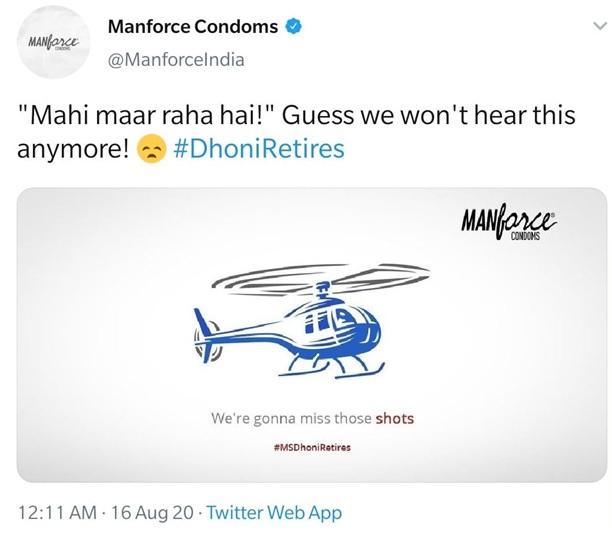612x542 pixels.
Task: Open the Manforce Condoms profile avatar
Action: click(x=53, y=43)
